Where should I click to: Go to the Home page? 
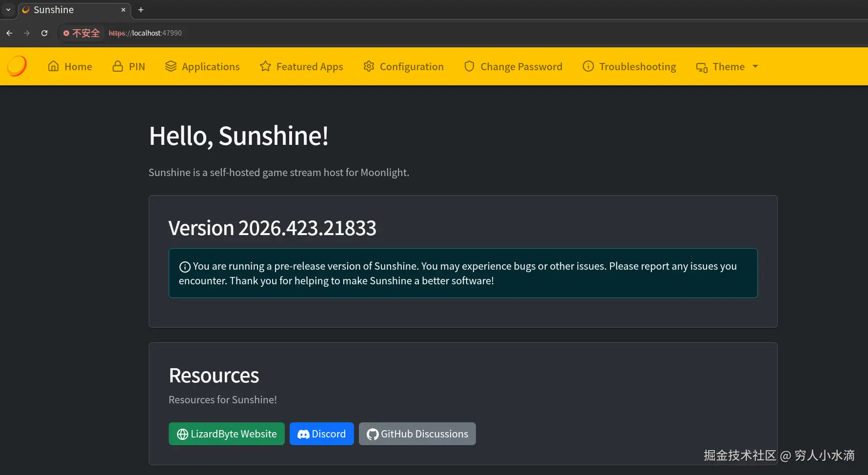tap(70, 66)
